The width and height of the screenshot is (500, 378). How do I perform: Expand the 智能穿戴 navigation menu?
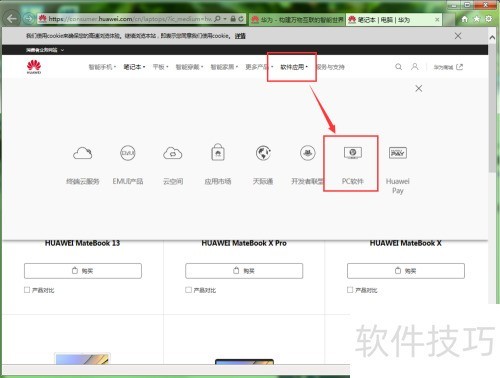[x=189, y=67]
